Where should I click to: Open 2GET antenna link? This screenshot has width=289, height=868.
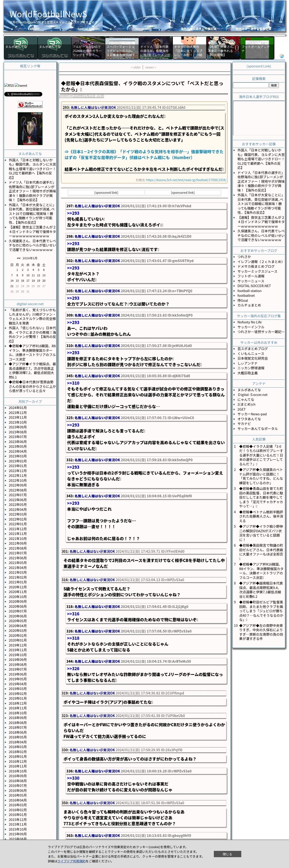[242, 409]
